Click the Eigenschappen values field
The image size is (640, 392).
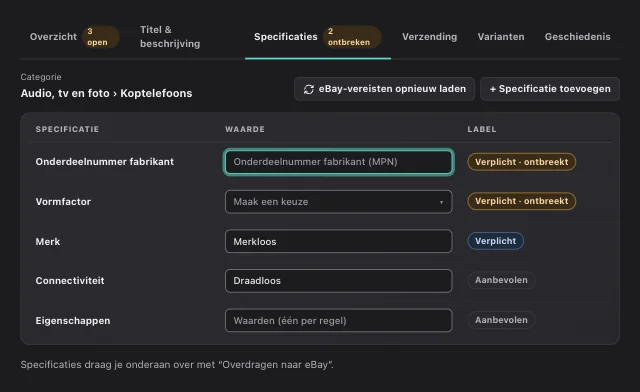point(338,321)
